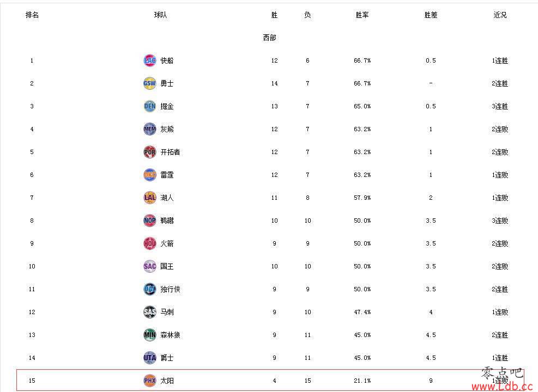Open the Pelicans NOP logo
The height and width of the screenshot is (392, 538).
(149, 220)
